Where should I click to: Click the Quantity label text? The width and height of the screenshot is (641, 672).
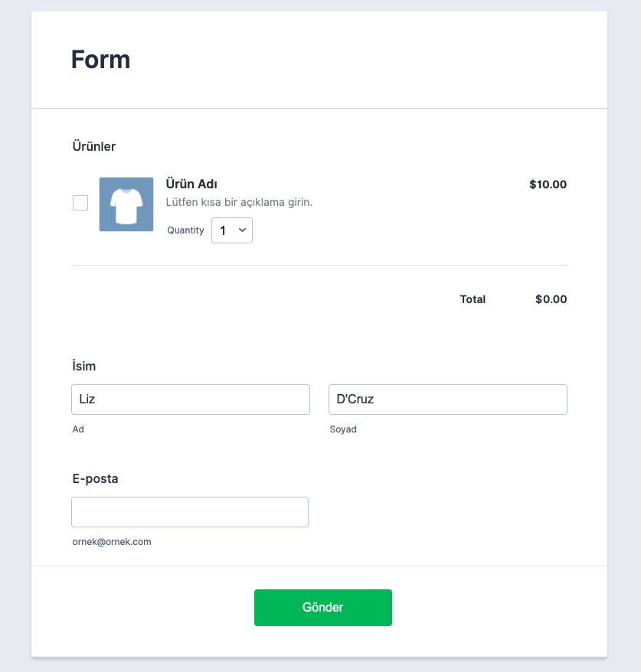point(186,230)
